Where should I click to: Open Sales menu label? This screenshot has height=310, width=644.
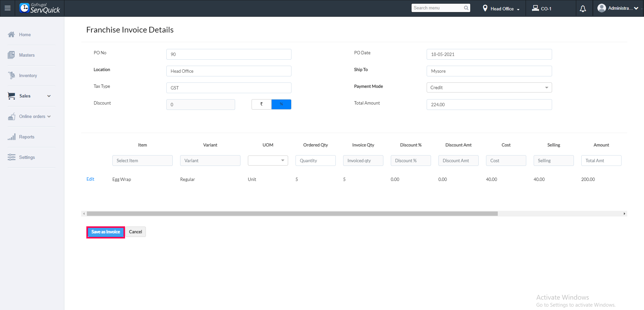[x=25, y=96]
